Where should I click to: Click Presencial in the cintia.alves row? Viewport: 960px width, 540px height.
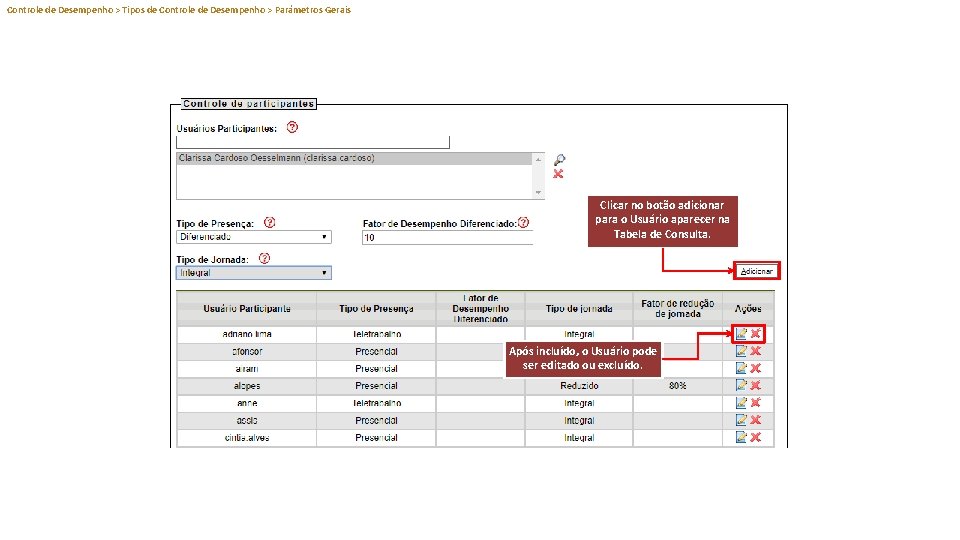[377, 438]
